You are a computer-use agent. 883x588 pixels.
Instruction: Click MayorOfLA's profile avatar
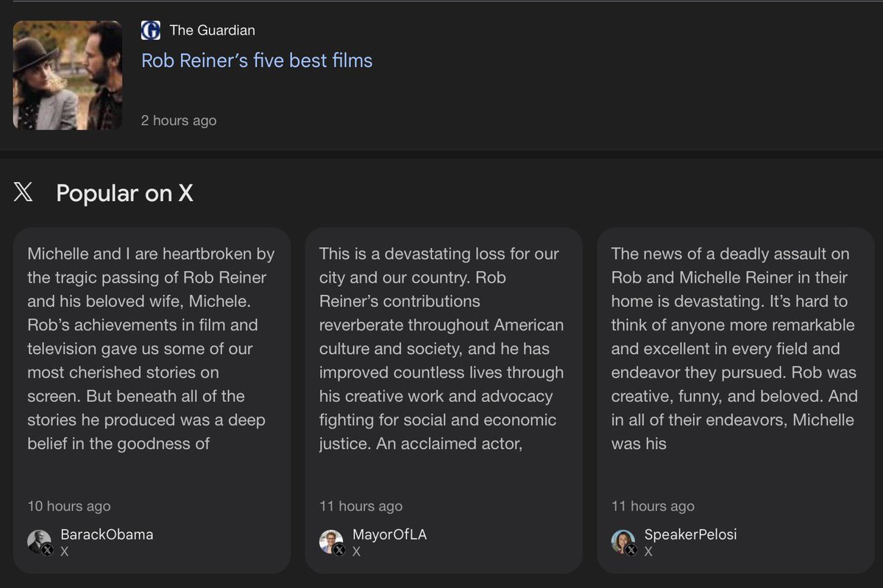(x=331, y=542)
